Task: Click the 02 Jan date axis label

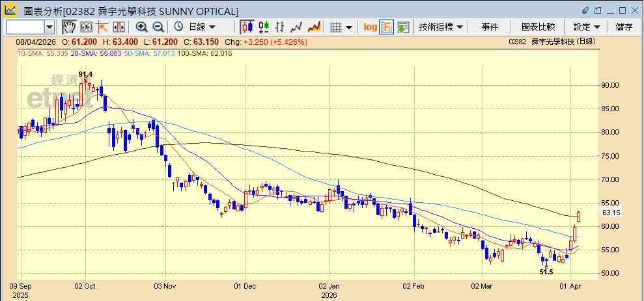Action: 329,285
